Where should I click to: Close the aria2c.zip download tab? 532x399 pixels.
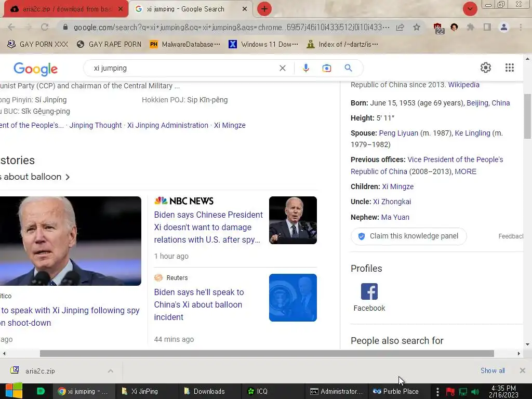point(120,9)
